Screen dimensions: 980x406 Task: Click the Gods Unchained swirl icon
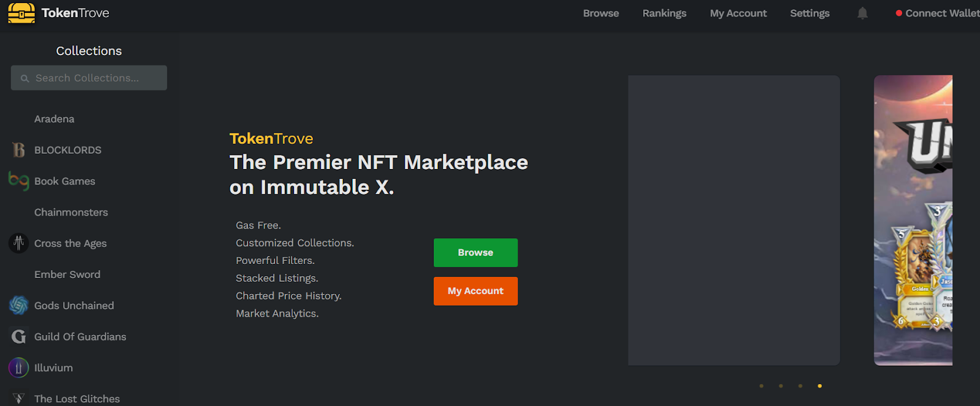[x=19, y=306]
